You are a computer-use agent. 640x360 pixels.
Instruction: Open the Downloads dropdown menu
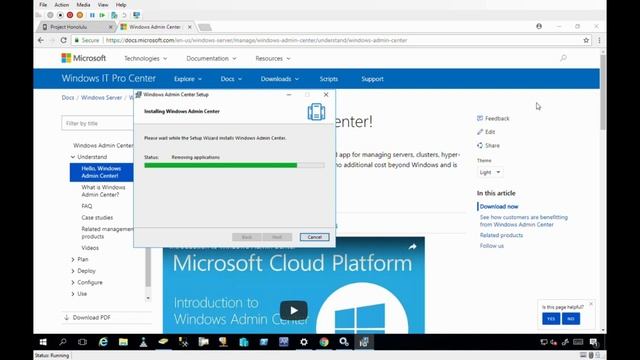click(280, 79)
